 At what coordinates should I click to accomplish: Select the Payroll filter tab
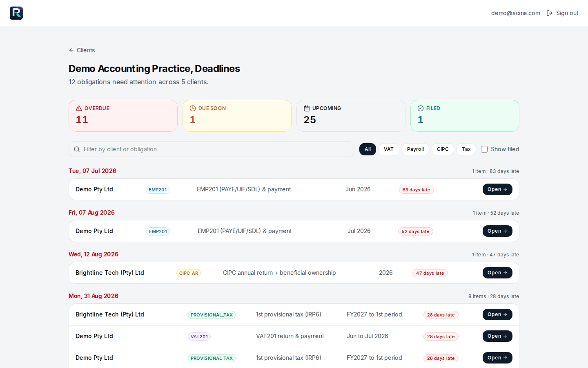coord(415,149)
